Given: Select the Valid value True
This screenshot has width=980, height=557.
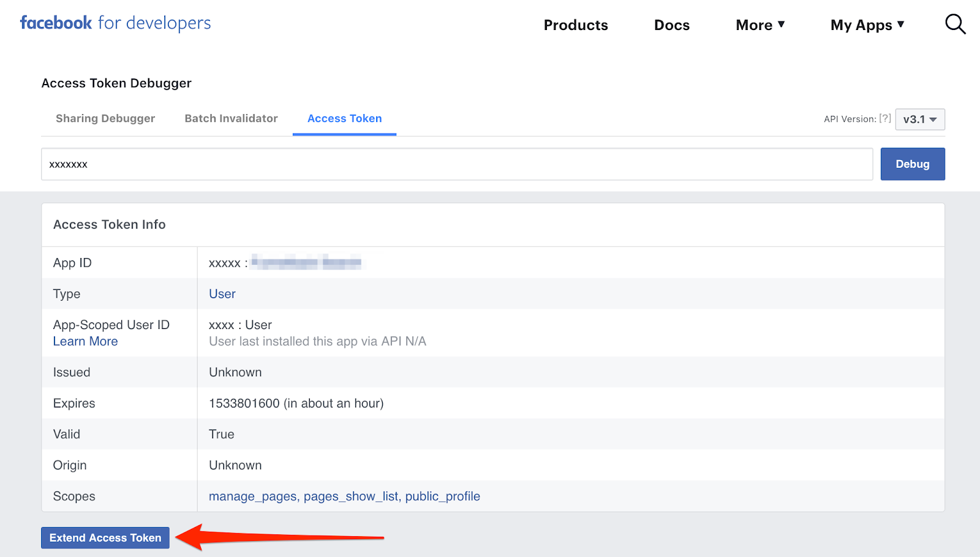Looking at the screenshot, I should tap(221, 434).
